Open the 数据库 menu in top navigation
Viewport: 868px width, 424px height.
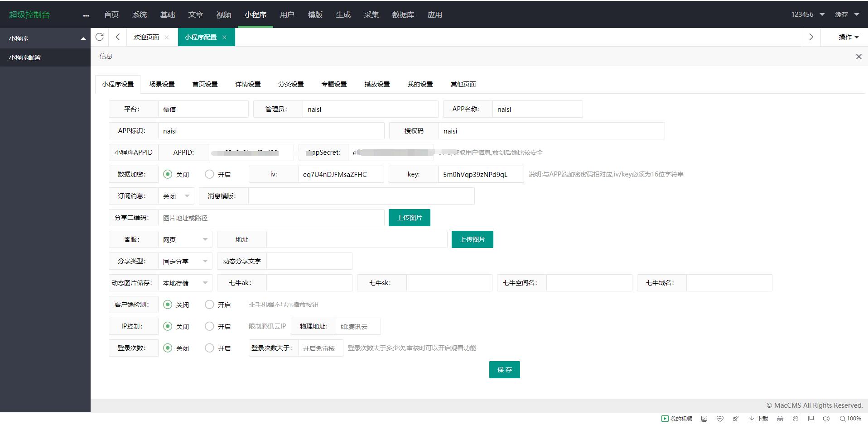[403, 14]
